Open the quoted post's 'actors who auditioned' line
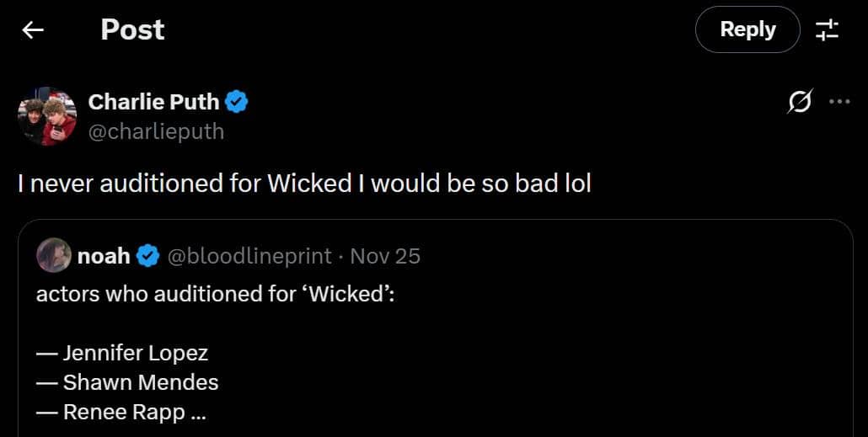868x437 pixels. pyautogui.click(x=215, y=295)
